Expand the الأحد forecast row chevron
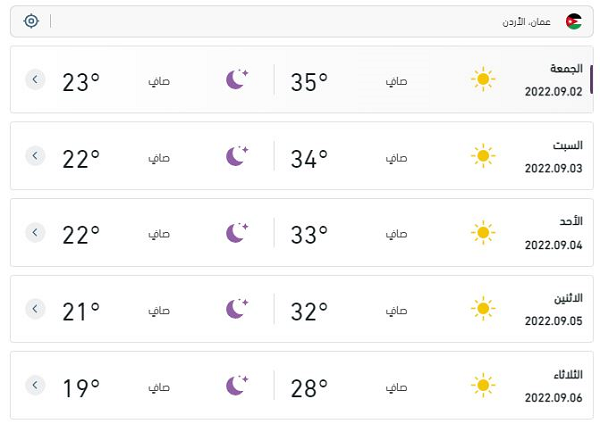 [35, 232]
